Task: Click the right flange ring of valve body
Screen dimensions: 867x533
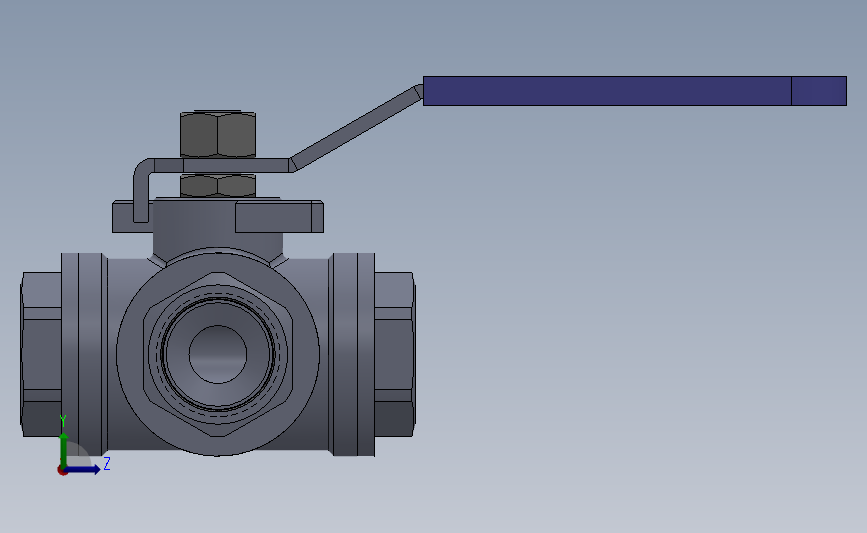Action: click(352, 354)
